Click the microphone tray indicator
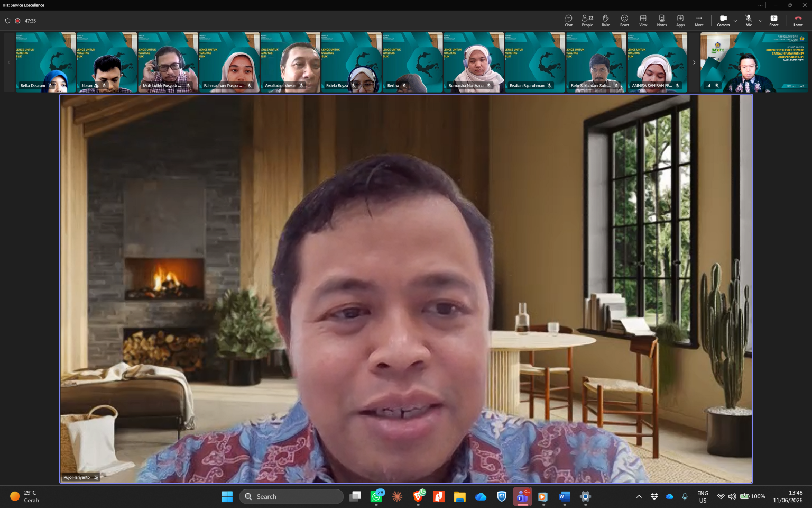 click(685, 496)
